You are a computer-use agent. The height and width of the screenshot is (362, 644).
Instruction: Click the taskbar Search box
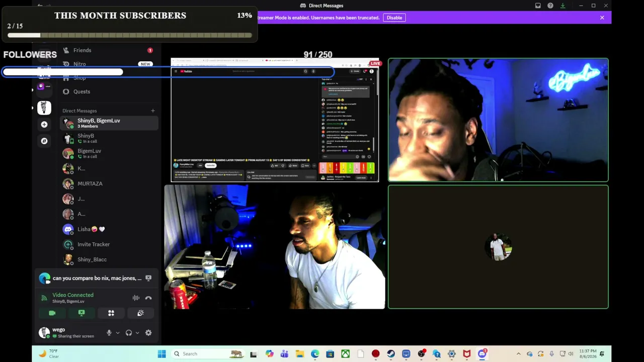tap(208, 354)
